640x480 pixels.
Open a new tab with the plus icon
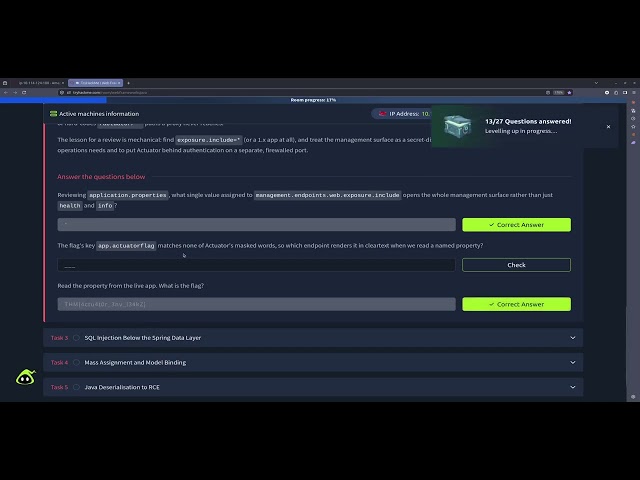(x=128, y=83)
